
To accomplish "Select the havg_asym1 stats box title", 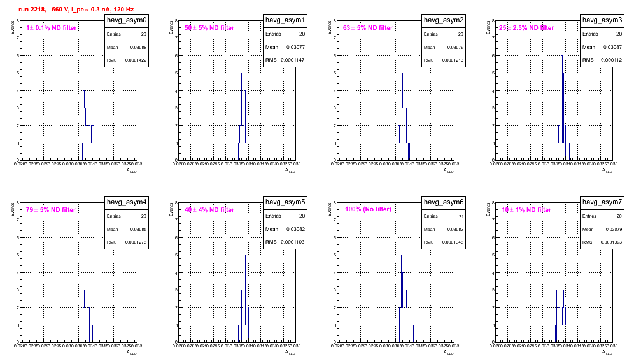I will [x=285, y=20].
